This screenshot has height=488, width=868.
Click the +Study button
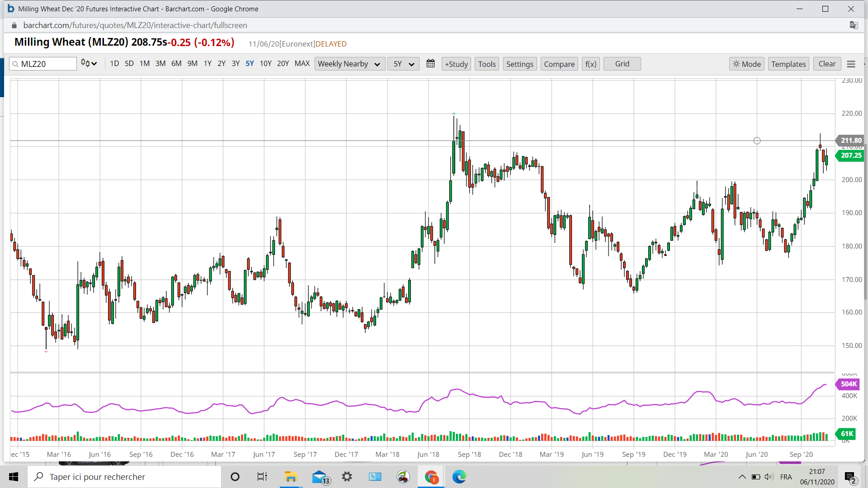tap(456, 64)
